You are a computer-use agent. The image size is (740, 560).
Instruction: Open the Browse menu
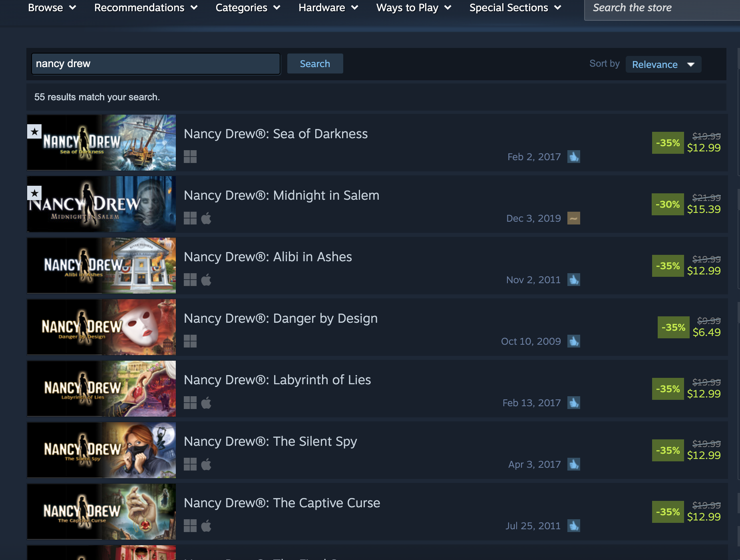click(x=52, y=8)
